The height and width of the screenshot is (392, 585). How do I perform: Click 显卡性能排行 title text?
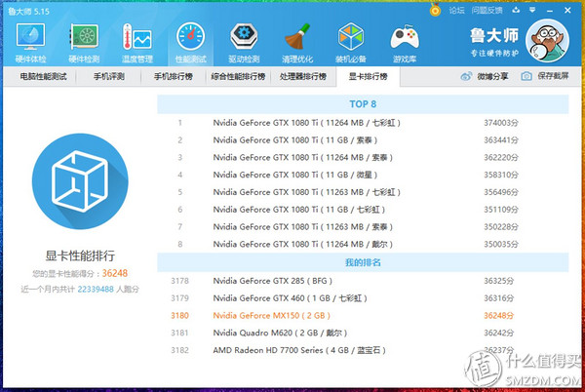click(80, 255)
